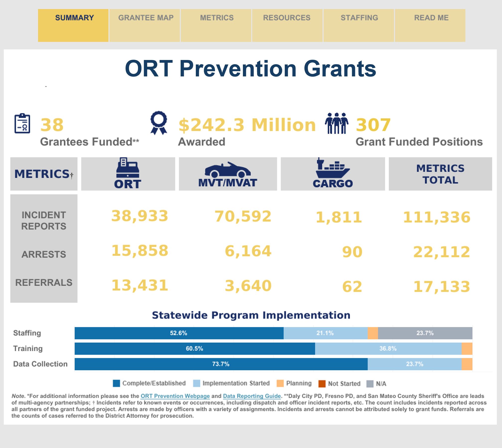Click the Not Started legend color square
Viewport: 502px width, 448px height.
(322, 384)
